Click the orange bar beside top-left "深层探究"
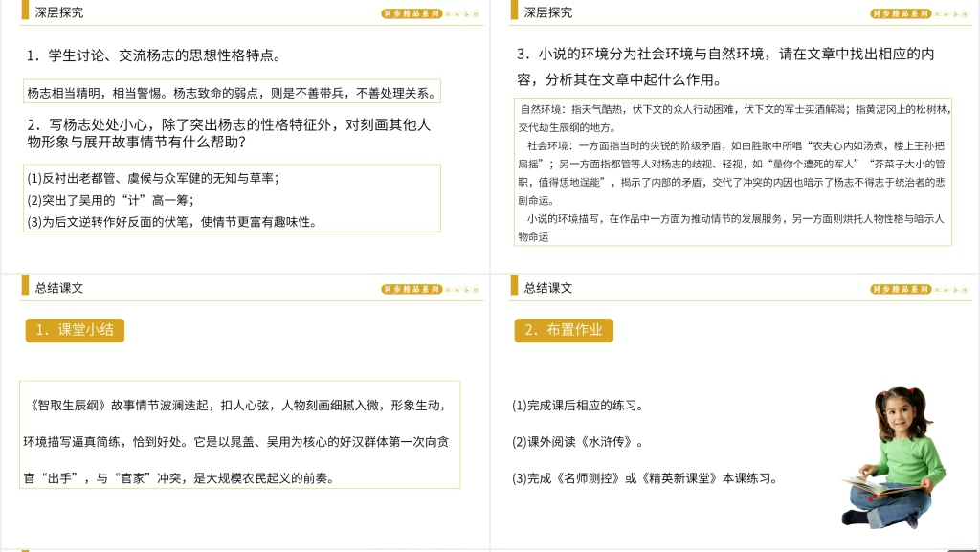Image resolution: width=980 pixels, height=552 pixels. click(x=25, y=12)
